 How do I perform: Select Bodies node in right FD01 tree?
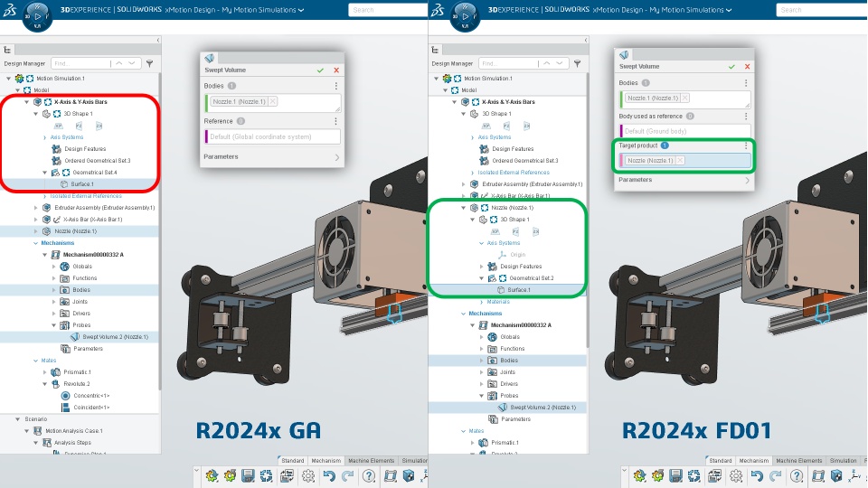point(509,361)
